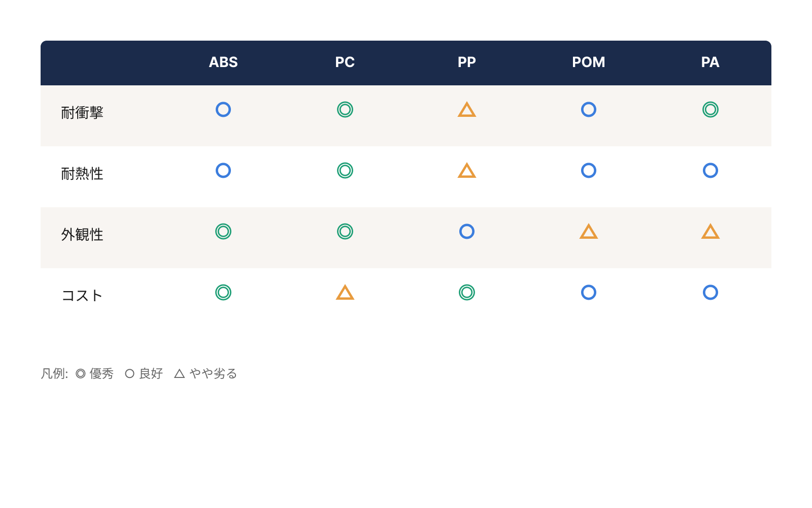812x508 pixels.
Task: Click the PC impact resistance double-circle icon
Action: coord(345,110)
